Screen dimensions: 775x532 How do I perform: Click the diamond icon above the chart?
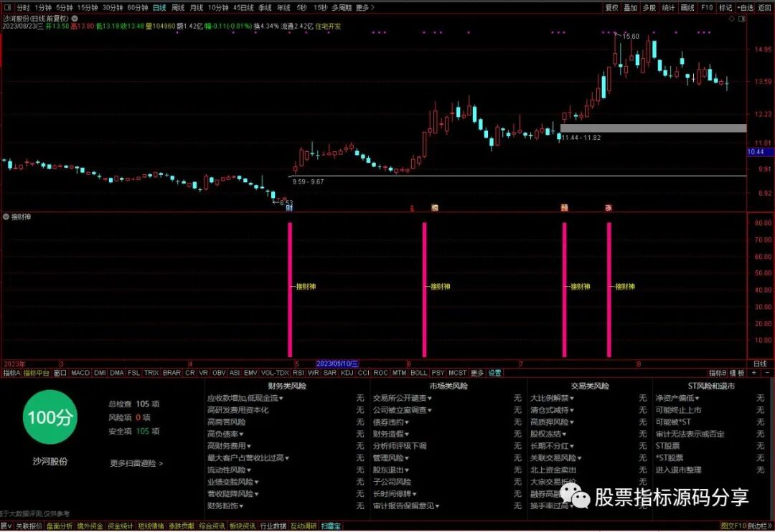click(x=731, y=18)
